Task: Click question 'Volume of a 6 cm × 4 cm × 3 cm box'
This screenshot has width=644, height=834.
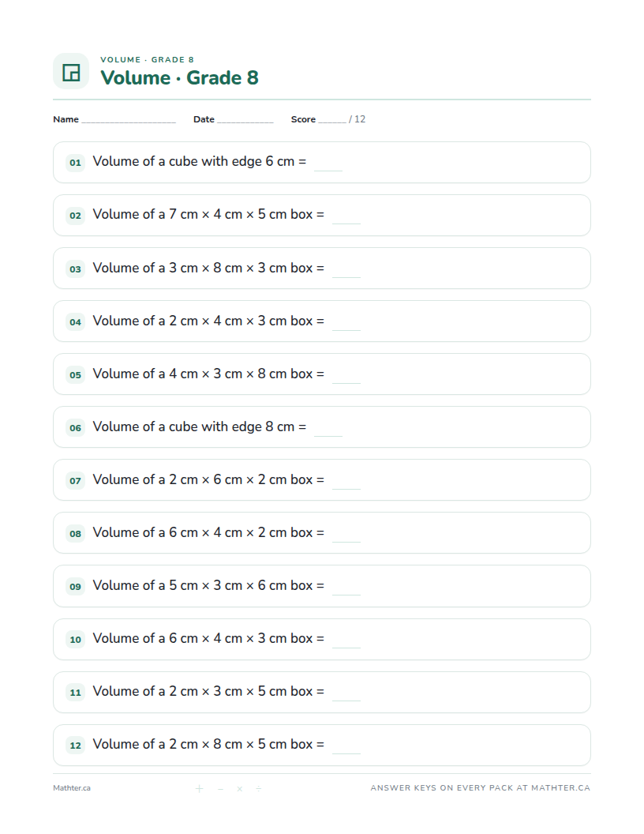Action: click(208, 638)
